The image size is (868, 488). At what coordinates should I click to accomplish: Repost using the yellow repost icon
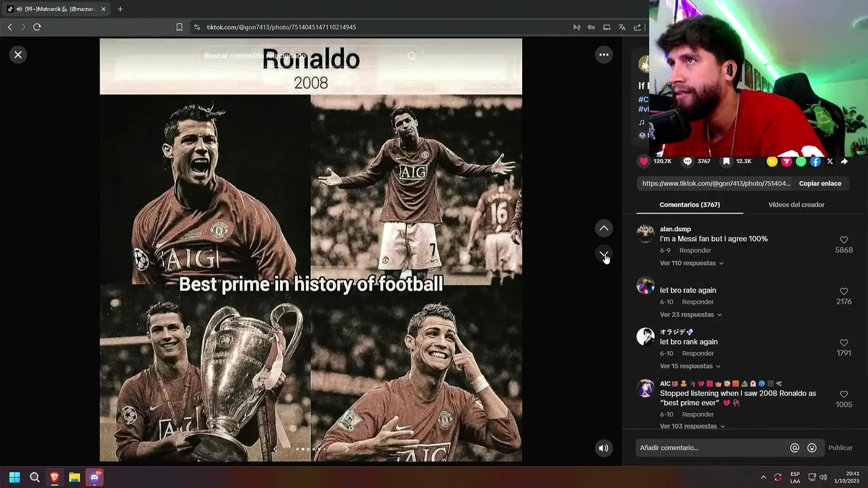click(x=772, y=161)
